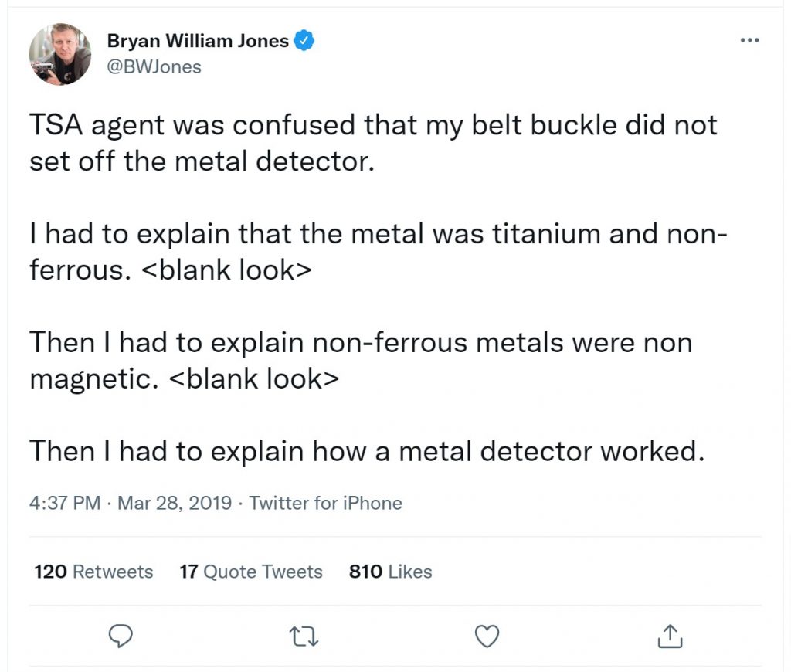Open the Twitter for iPhone source link
The height and width of the screenshot is (672, 791).
325,503
